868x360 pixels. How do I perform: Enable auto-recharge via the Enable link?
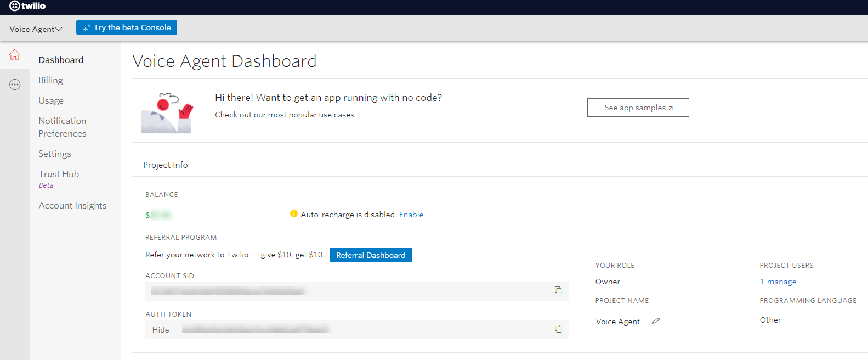[x=411, y=215]
